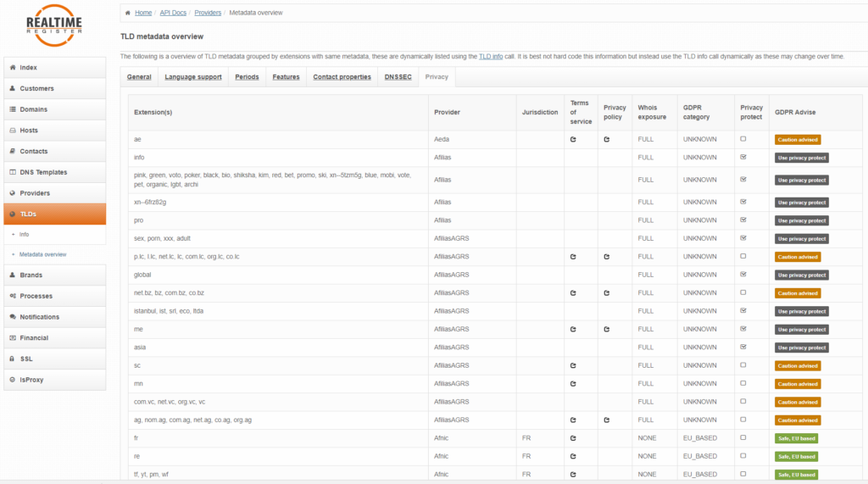Viewport: 868px width, 484px height.
Task: Open the ae terms of service link icon
Action: coord(573,140)
